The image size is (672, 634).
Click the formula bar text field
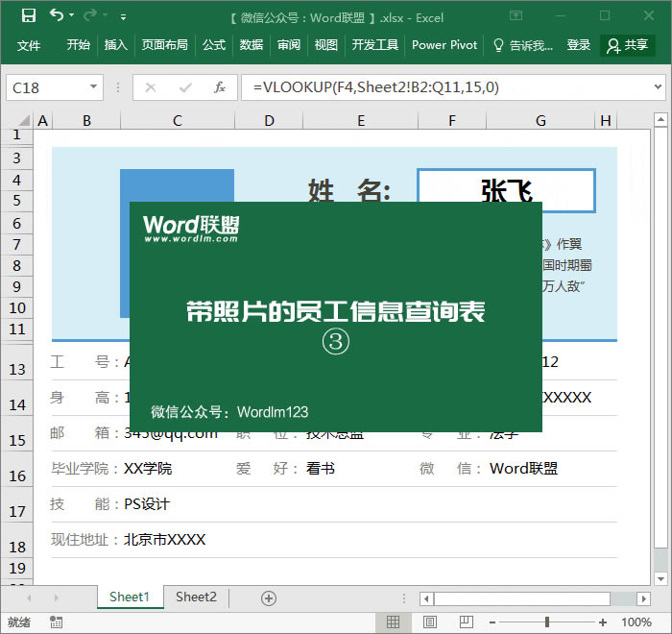442,87
